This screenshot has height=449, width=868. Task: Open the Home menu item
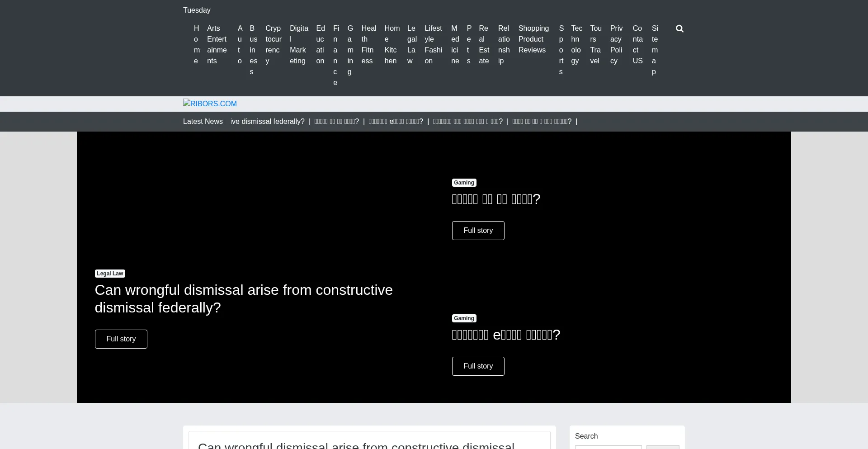coord(197,44)
